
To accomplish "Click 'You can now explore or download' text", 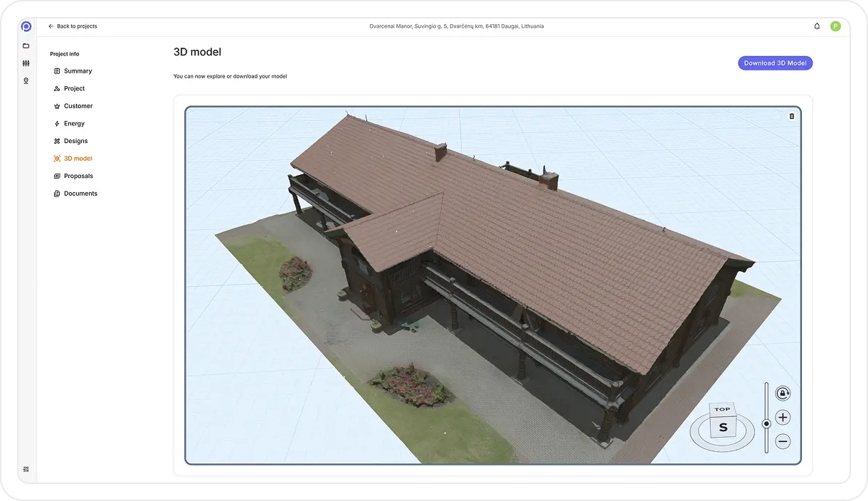I will 231,76.
